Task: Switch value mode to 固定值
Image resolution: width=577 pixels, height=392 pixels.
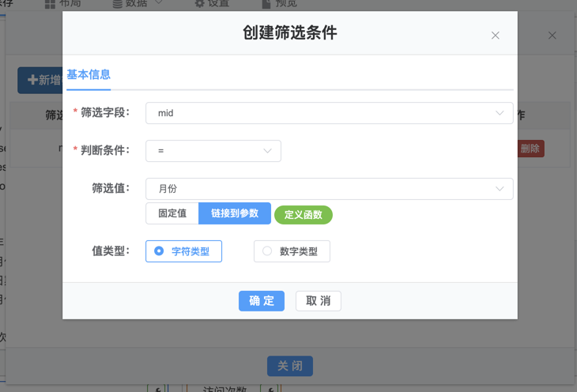Action: click(x=172, y=214)
